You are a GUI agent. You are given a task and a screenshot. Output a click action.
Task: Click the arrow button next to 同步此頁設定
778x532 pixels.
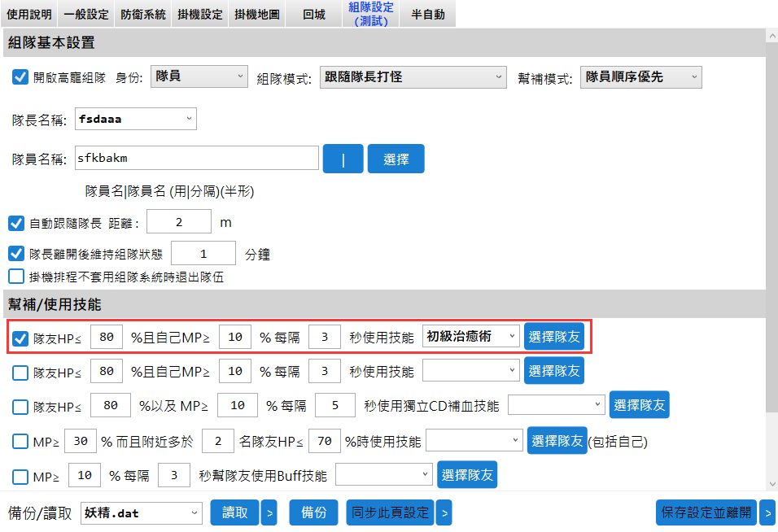tap(443, 513)
